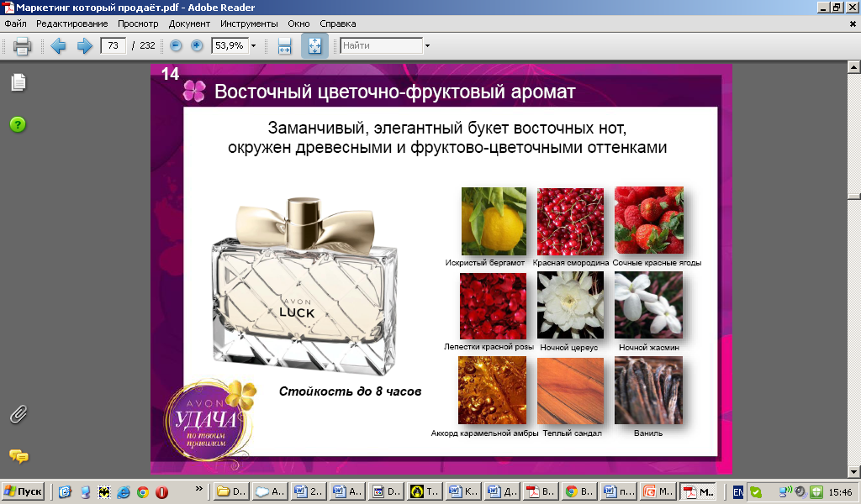Close the document with menu bar X
This screenshot has height=504, width=861.
853,24
